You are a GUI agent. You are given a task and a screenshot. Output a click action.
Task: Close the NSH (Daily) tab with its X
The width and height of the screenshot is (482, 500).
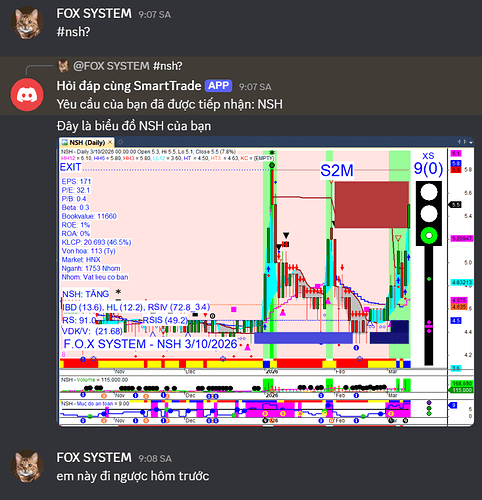pyautogui.click(x=110, y=143)
